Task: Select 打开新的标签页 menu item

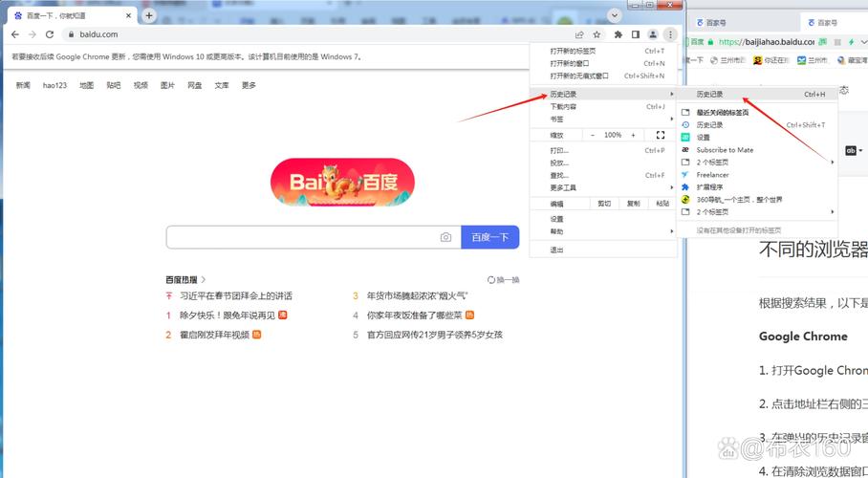Action: click(603, 51)
